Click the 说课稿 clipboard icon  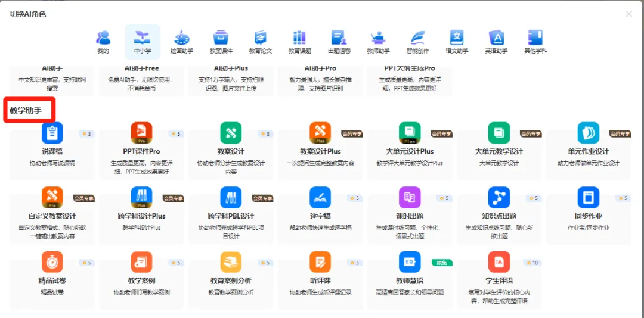pyautogui.click(x=52, y=133)
